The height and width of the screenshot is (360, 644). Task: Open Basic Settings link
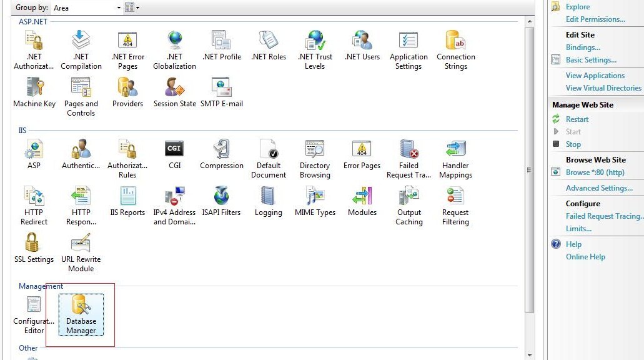(591, 60)
